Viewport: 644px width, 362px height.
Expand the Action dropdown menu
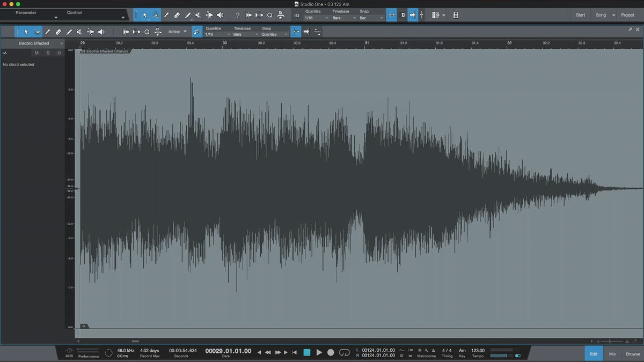coord(178,32)
